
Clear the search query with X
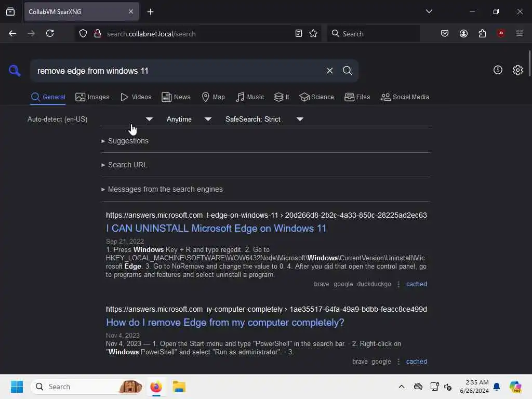pos(329,71)
